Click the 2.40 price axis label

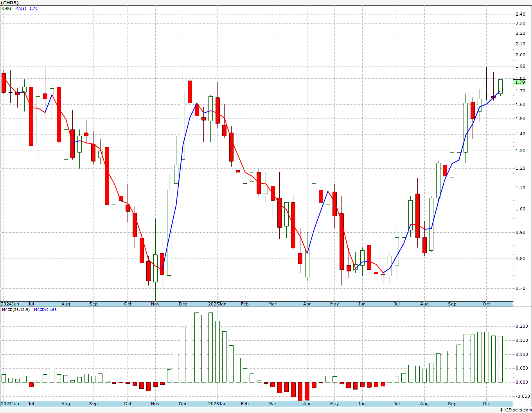[520, 14]
